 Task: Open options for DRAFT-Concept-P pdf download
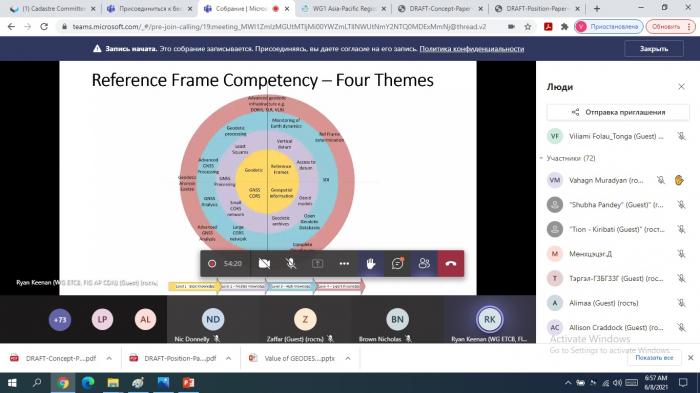[109, 358]
